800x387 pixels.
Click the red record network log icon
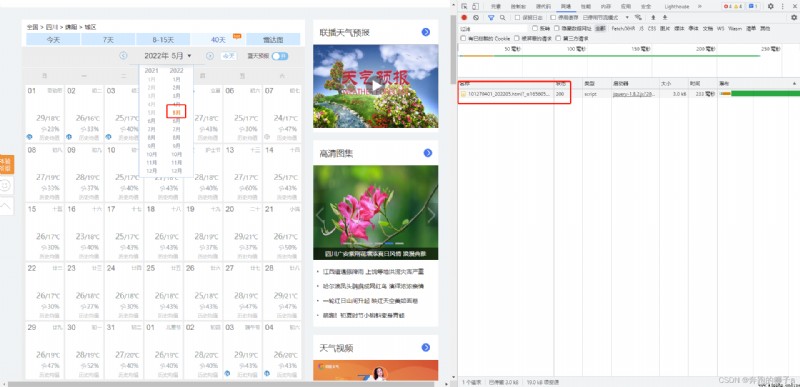[464, 17]
